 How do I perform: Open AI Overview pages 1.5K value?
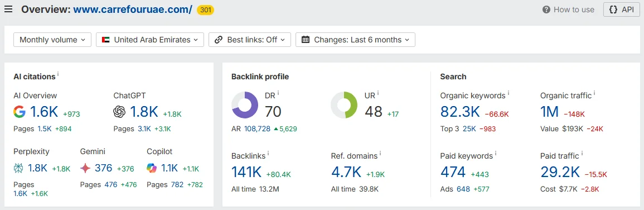(45, 129)
